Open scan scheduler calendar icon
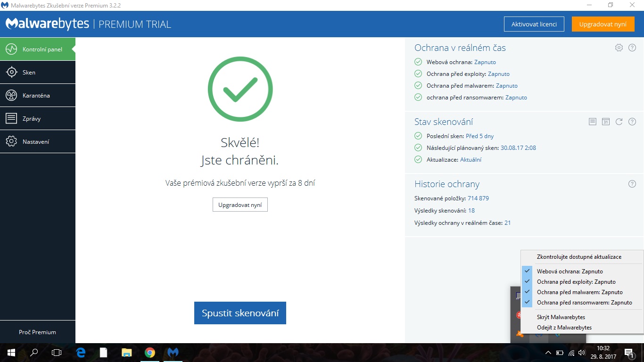 606,122
